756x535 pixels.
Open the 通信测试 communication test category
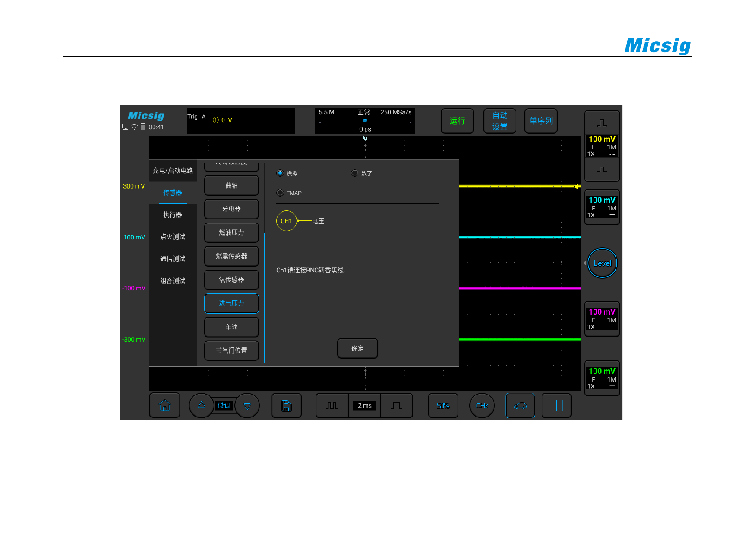173,259
